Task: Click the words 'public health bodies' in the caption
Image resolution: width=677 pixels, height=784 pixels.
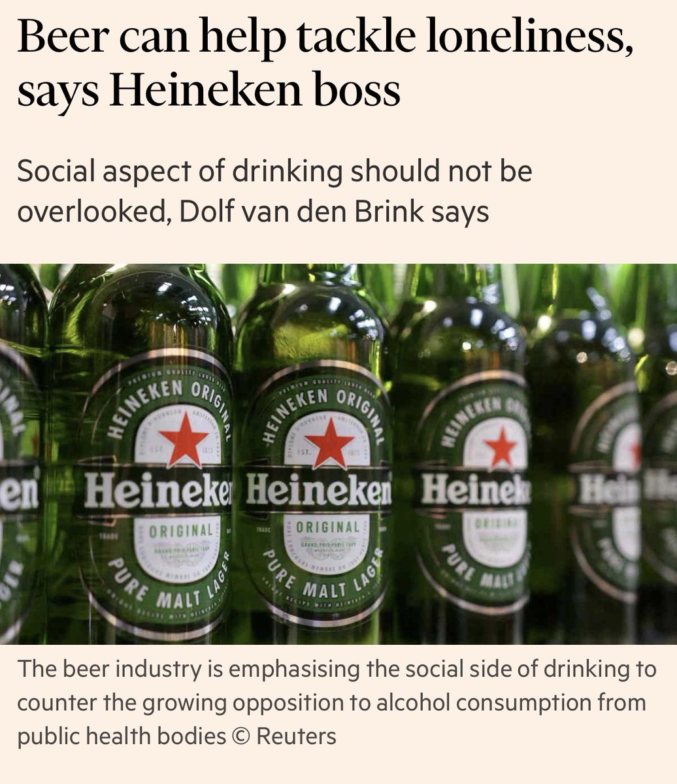Action: [122, 736]
